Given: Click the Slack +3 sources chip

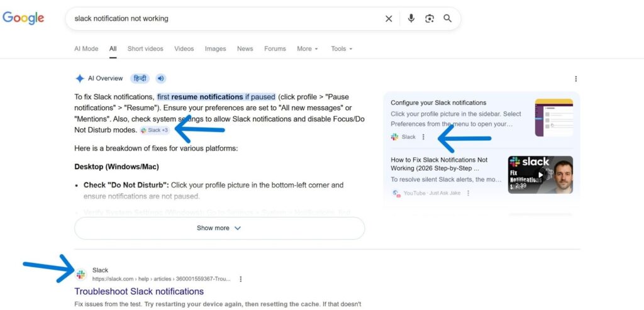Looking at the screenshot, I should (154, 130).
